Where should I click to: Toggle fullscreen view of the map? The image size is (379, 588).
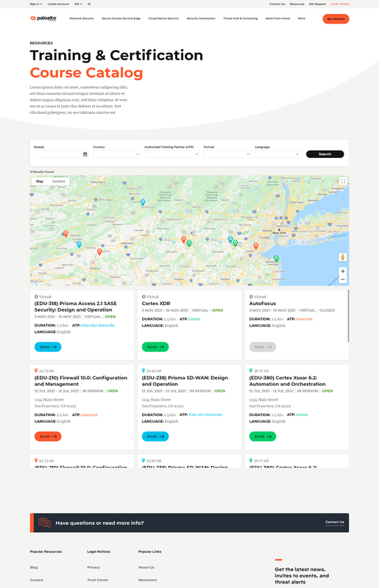point(343,181)
